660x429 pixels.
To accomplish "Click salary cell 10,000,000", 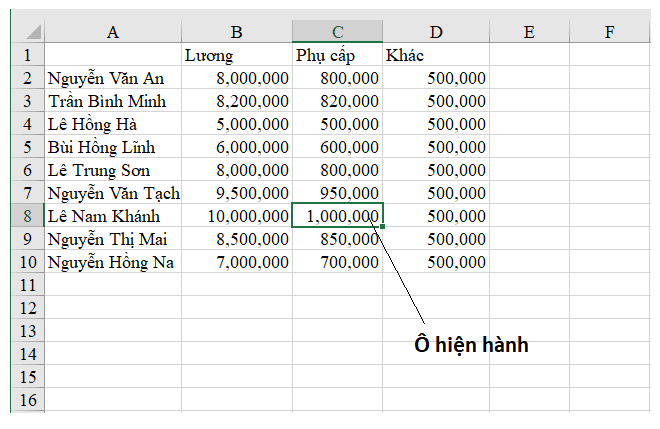I will pos(237,216).
